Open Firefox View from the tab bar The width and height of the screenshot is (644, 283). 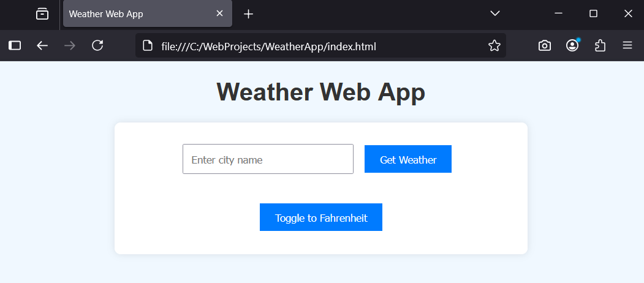click(x=42, y=14)
